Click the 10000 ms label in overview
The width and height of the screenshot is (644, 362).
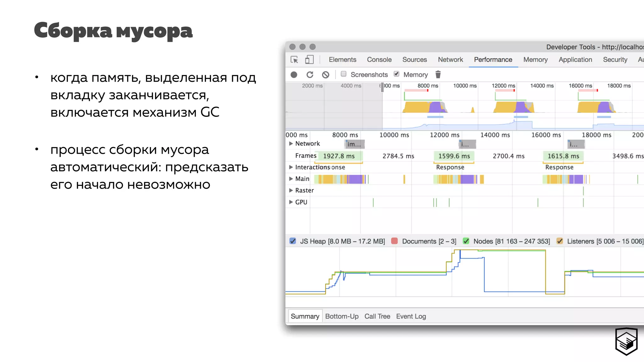point(465,85)
